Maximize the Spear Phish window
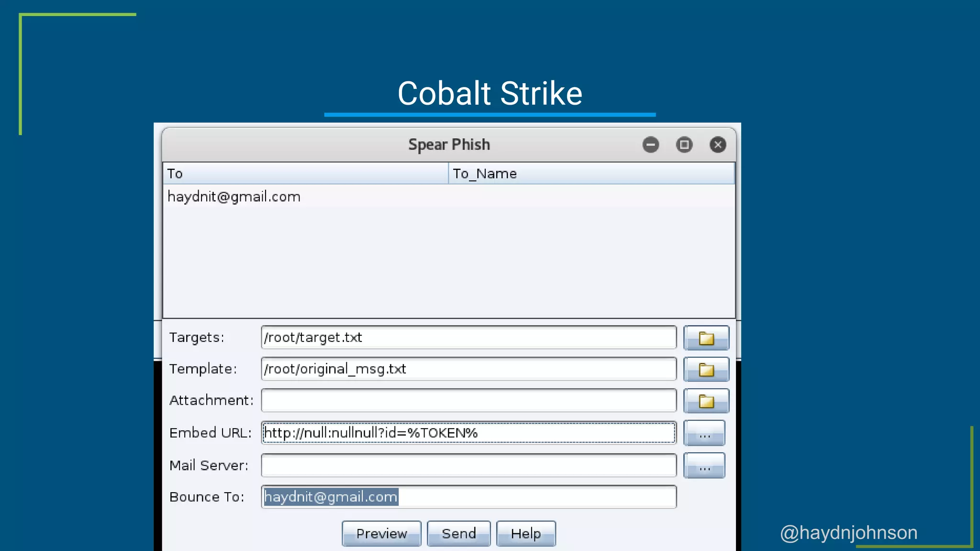 684,144
